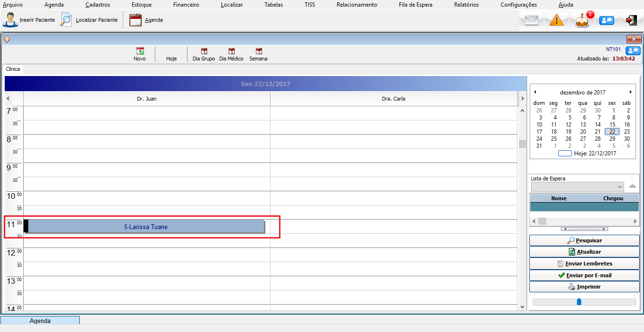Screen dimensions: 644x332
Task: Click the zoom slider handle
Action: pos(579,302)
